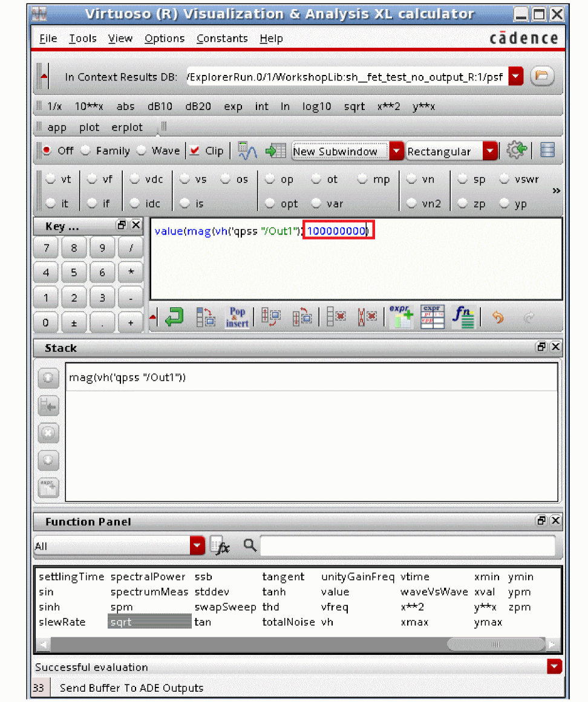Click the panel list icon next to gear
This screenshot has height=702, width=588.
[547, 150]
